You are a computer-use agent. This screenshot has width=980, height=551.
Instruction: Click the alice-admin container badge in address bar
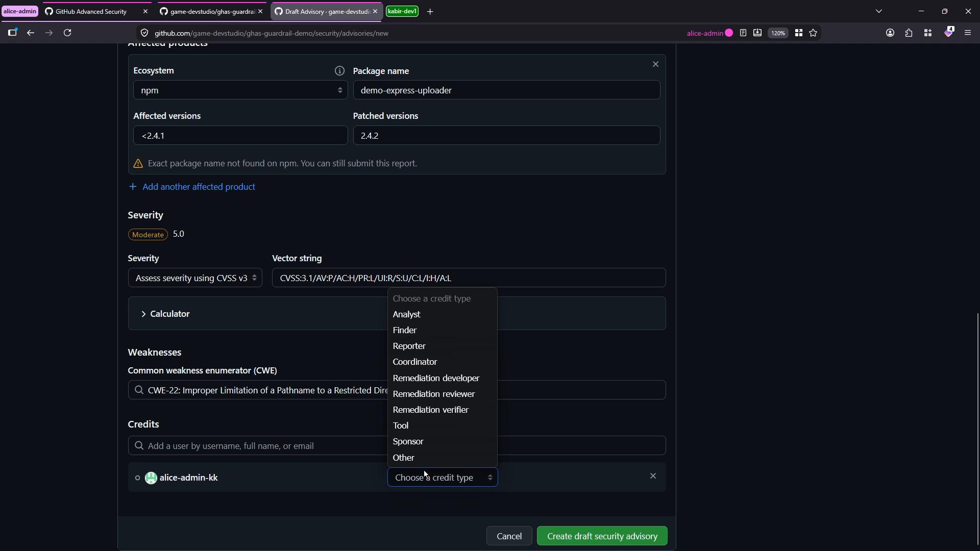pos(709,33)
